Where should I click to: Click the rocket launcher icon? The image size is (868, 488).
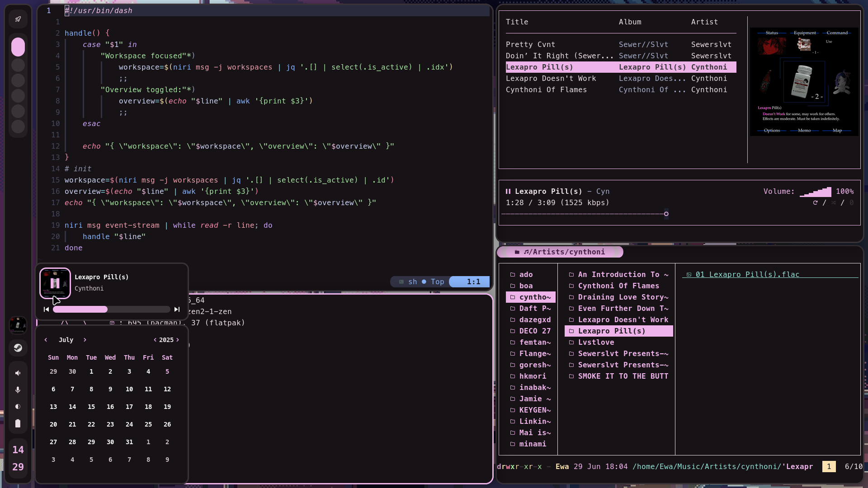click(18, 19)
